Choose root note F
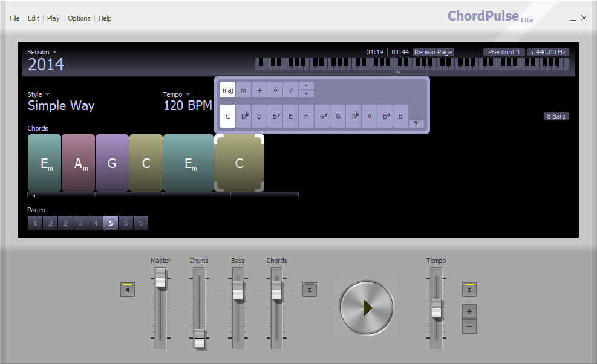 [306, 116]
